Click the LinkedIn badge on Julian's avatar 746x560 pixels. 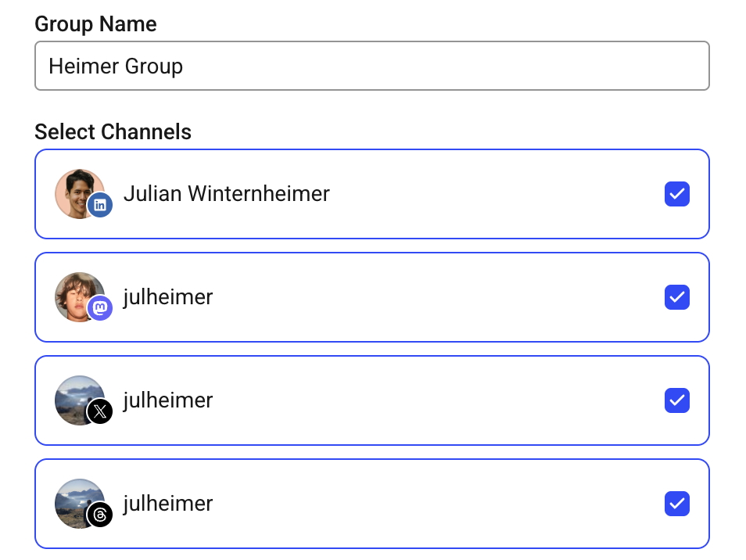click(x=100, y=205)
